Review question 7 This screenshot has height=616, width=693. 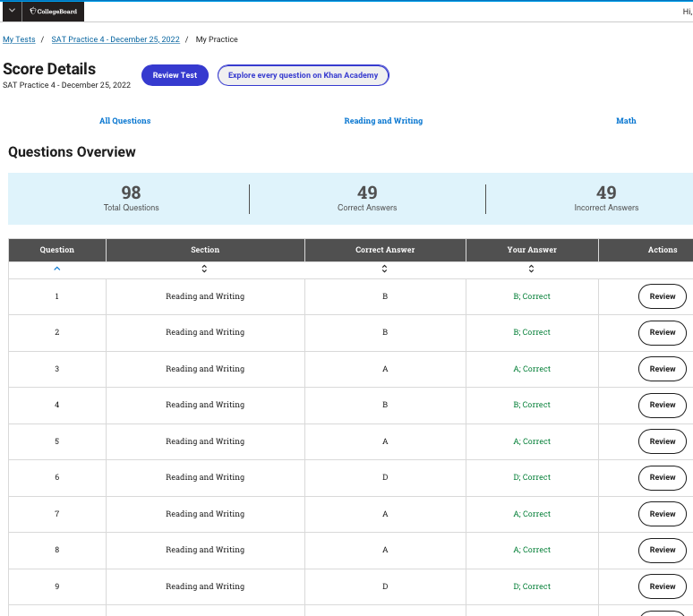[x=662, y=514]
